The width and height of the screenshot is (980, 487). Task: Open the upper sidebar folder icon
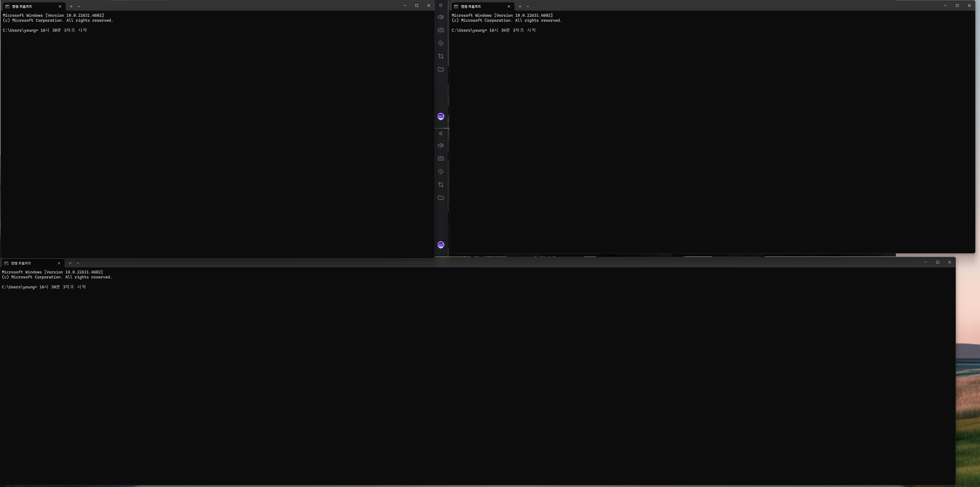point(440,69)
